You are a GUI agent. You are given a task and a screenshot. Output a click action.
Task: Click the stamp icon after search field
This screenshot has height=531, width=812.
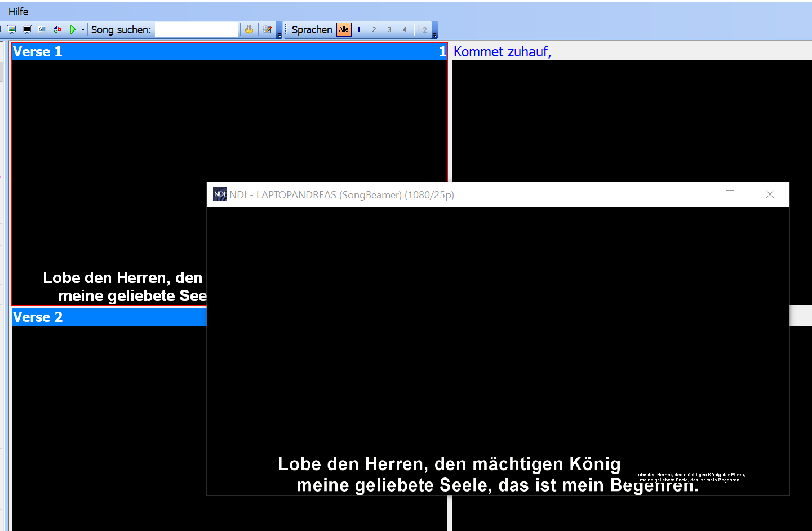click(249, 29)
